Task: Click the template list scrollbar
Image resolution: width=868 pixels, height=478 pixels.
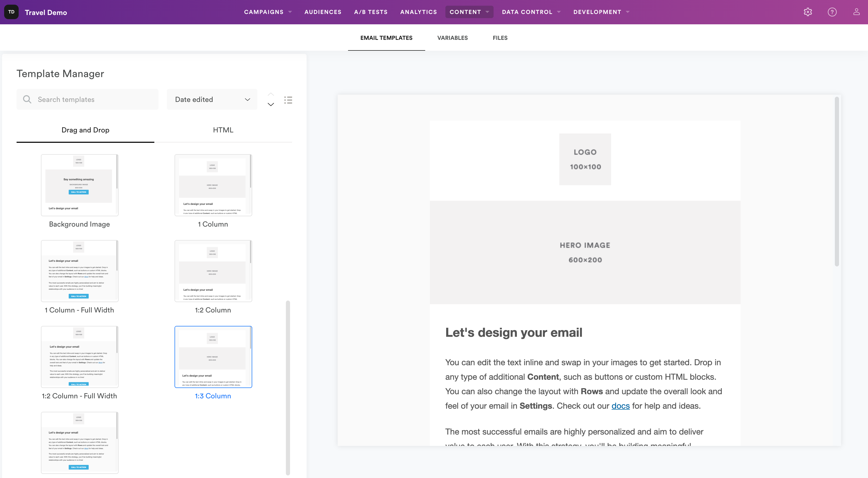Action: [288, 387]
